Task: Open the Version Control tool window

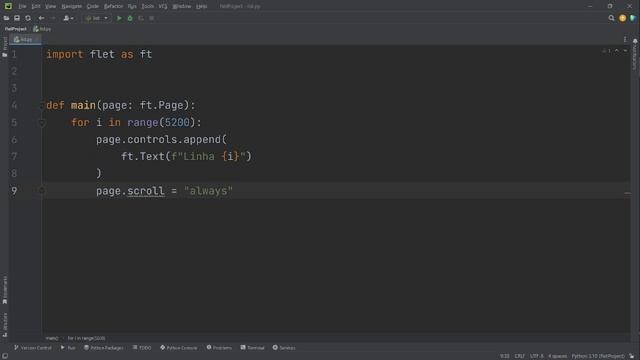Action: pyautogui.click(x=33, y=348)
